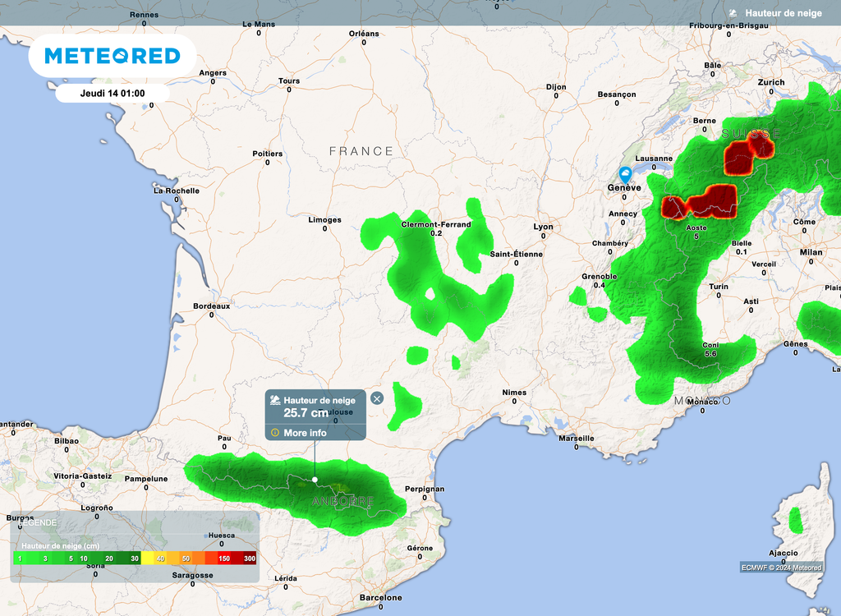The height and width of the screenshot is (616, 841).
Task: Click the Meteored logo
Action: tap(113, 56)
